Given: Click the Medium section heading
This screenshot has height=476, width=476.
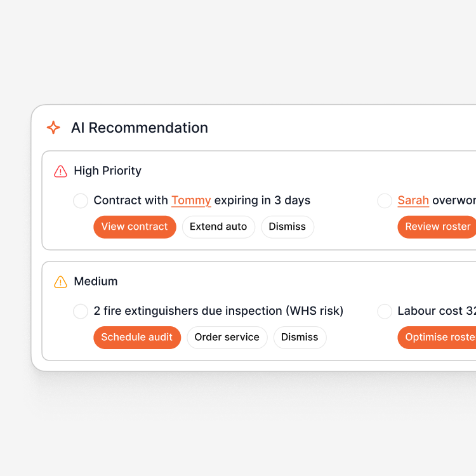Looking at the screenshot, I should click(x=96, y=281).
